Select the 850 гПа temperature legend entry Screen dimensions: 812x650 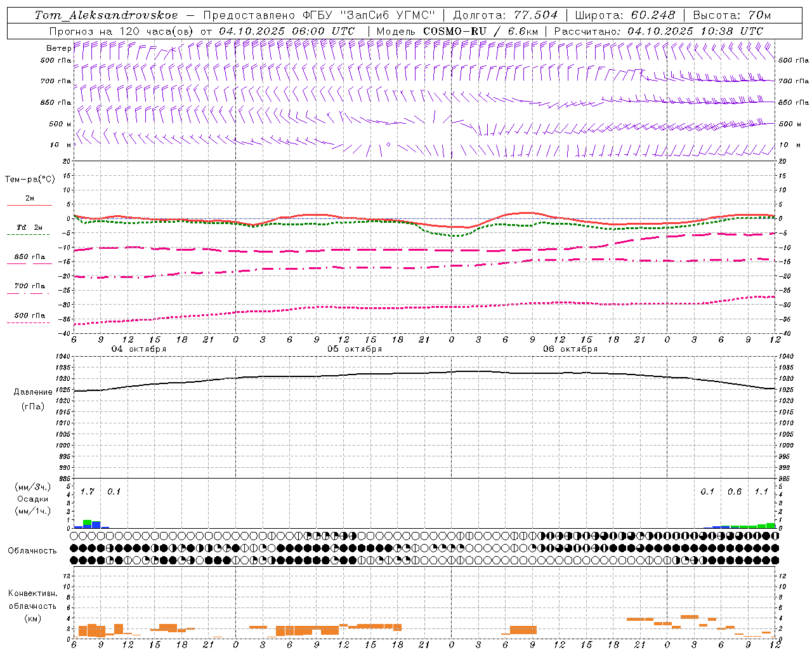[30, 257]
